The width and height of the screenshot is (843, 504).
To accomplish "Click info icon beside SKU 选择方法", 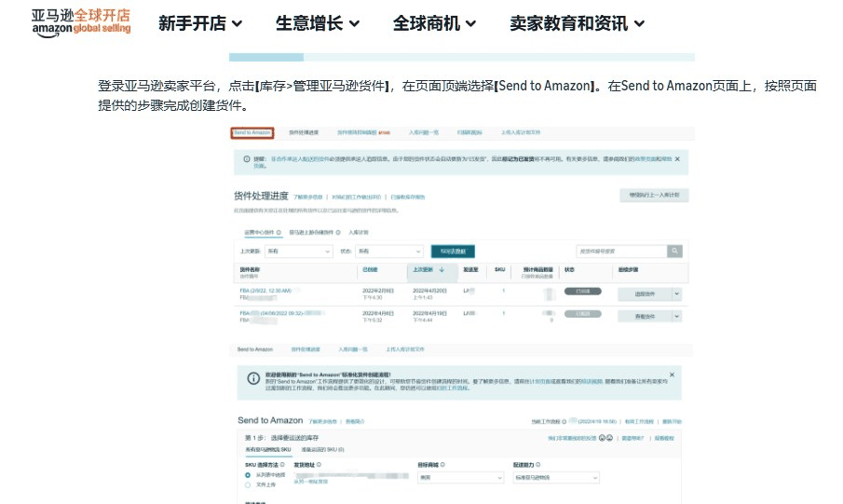I will pos(282,465).
